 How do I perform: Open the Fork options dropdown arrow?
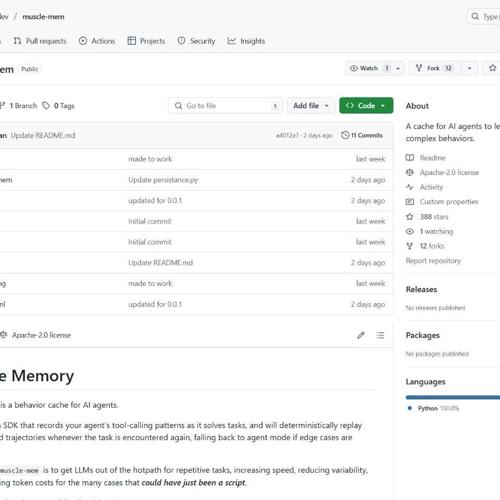coord(469,68)
